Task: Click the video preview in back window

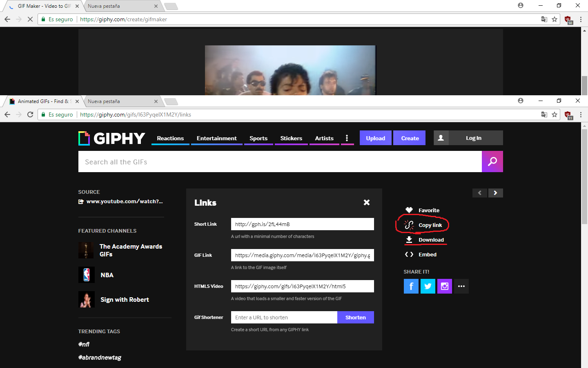Action: pyautogui.click(x=290, y=70)
